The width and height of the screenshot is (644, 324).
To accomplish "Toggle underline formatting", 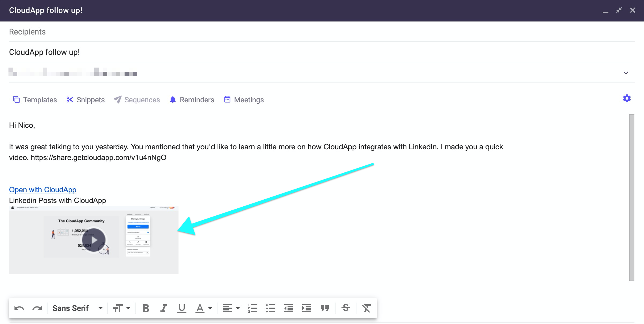I will (x=182, y=308).
